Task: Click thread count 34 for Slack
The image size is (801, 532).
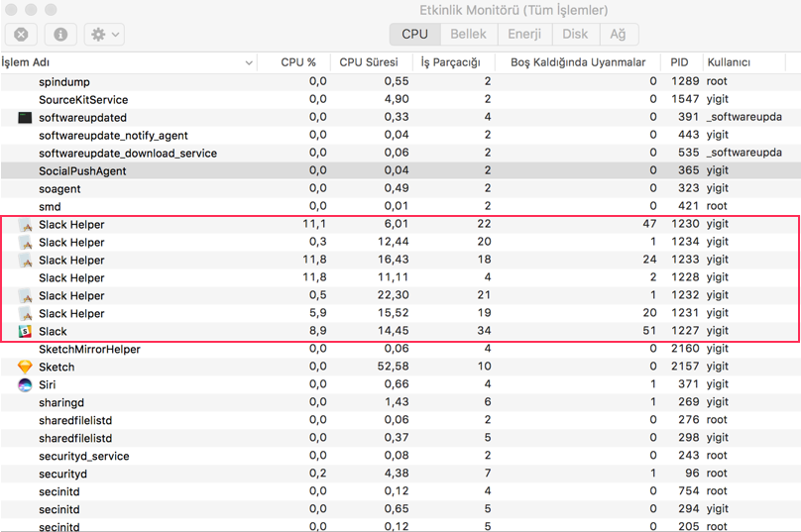Action: (x=484, y=331)
